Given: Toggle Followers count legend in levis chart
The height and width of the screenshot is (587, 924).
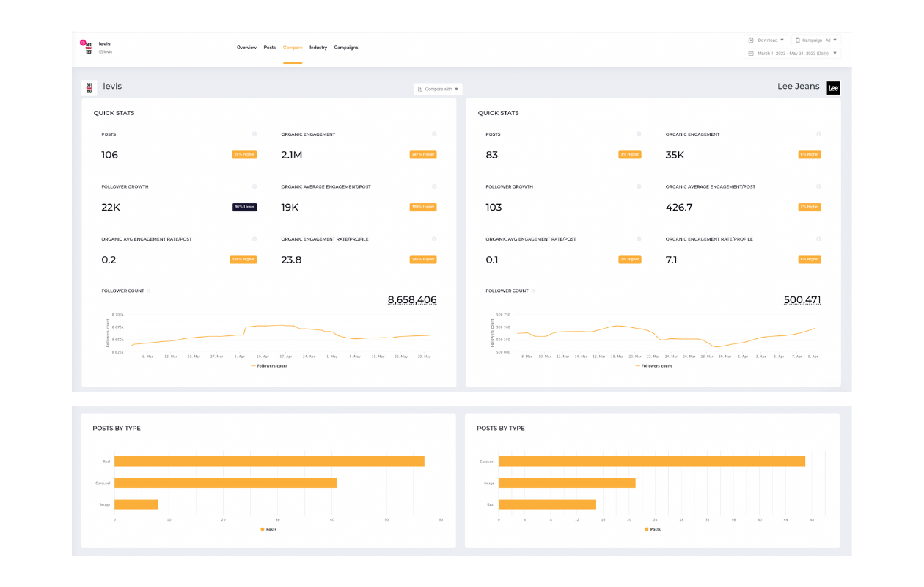Looking at the screenshot, I should pos(269,365).
